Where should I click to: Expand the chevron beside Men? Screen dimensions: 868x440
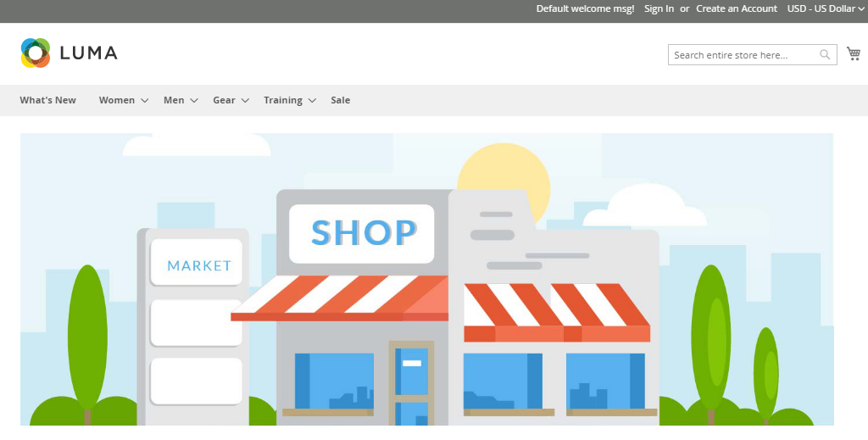[194, 101]
